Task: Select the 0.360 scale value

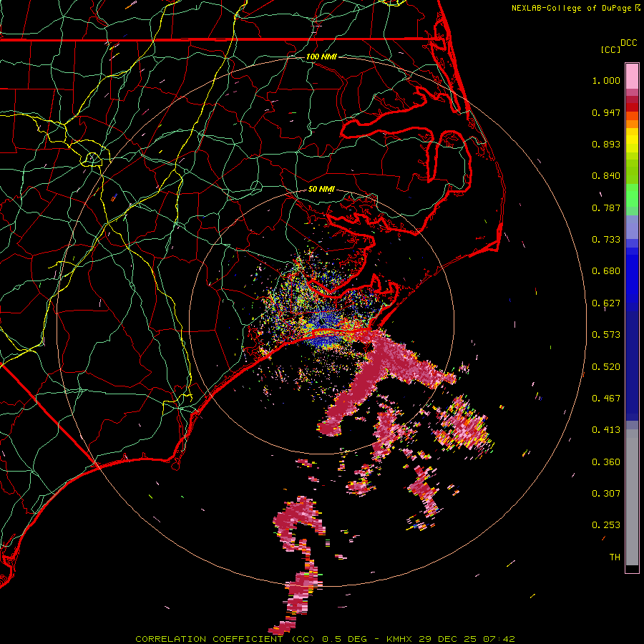Action: (606, 462)
